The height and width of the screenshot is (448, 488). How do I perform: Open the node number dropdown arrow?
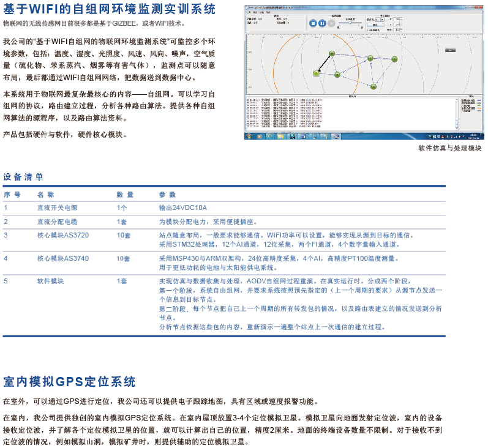click(382, 20)
